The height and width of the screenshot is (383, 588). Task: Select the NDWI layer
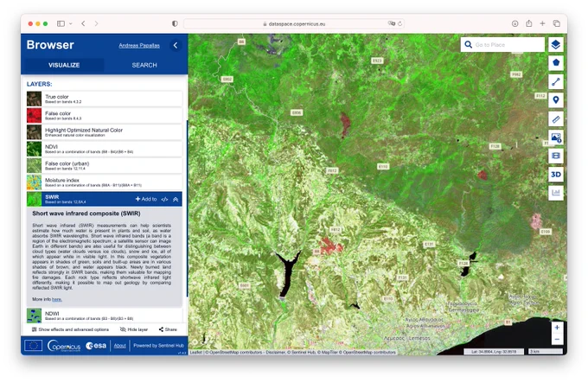tap(105, 316)
